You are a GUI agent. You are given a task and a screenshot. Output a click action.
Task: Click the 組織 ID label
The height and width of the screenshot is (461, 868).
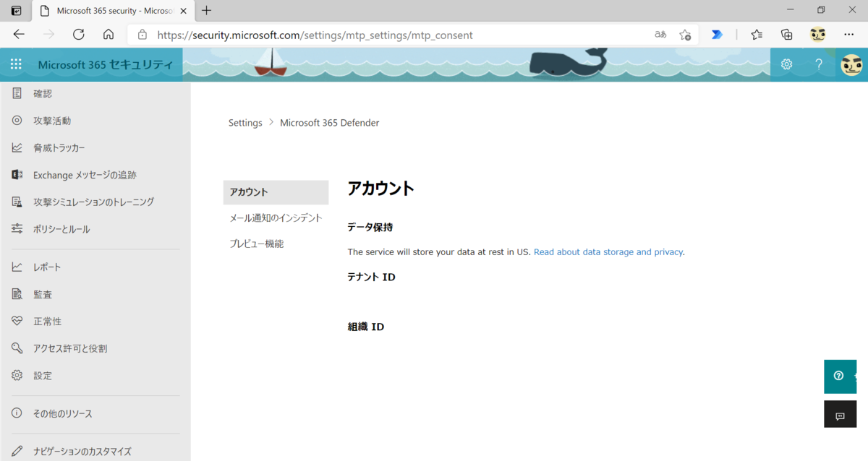(366, 327)
